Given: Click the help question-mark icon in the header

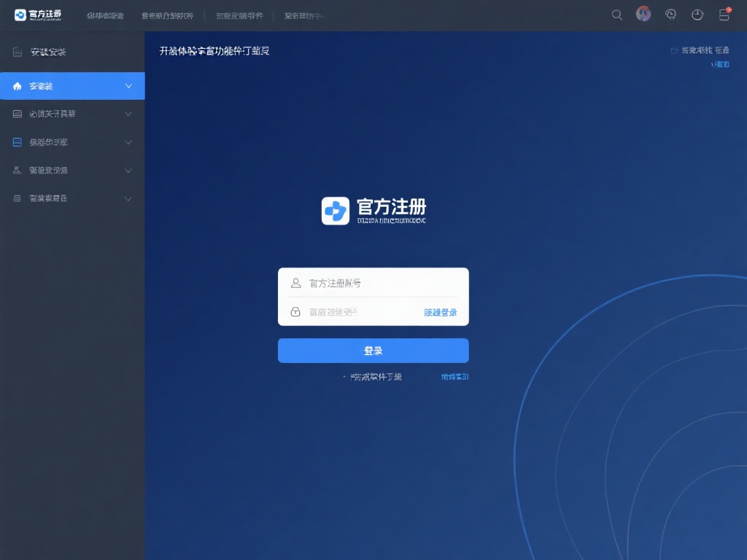Looking at the screenshot, I should tap(670, 15).
